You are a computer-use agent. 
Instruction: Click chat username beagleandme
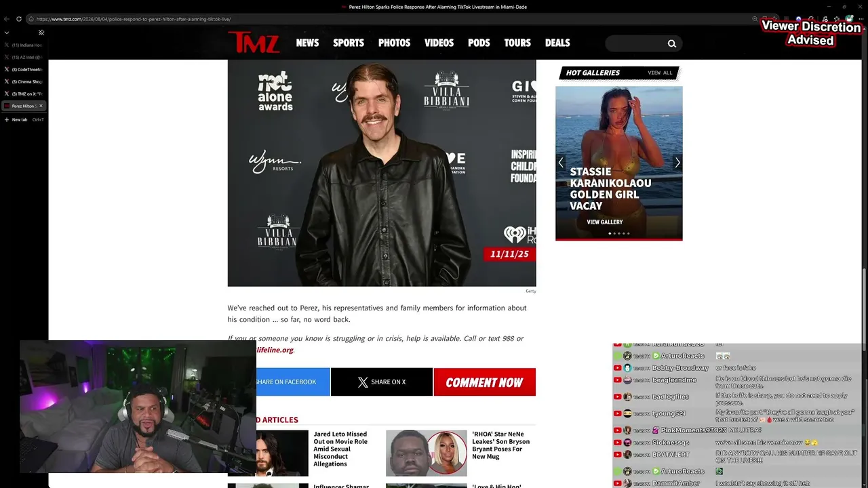pos(675,380)
